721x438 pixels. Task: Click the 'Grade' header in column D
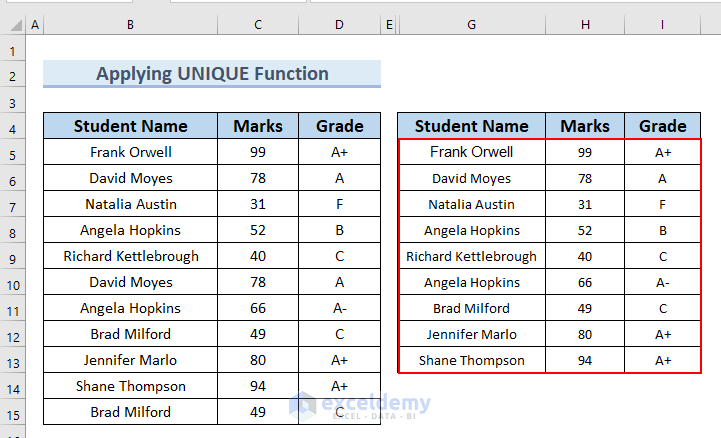[339, 126]
